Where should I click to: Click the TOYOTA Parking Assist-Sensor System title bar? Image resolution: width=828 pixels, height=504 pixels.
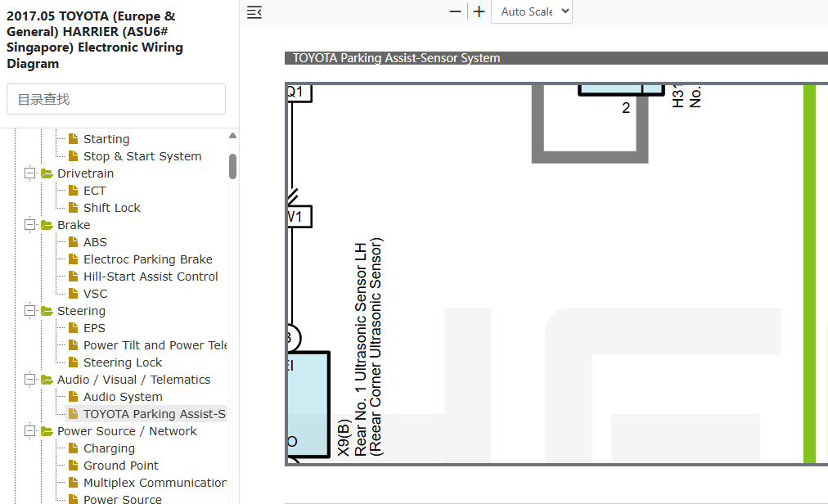[x=556, y=58]
